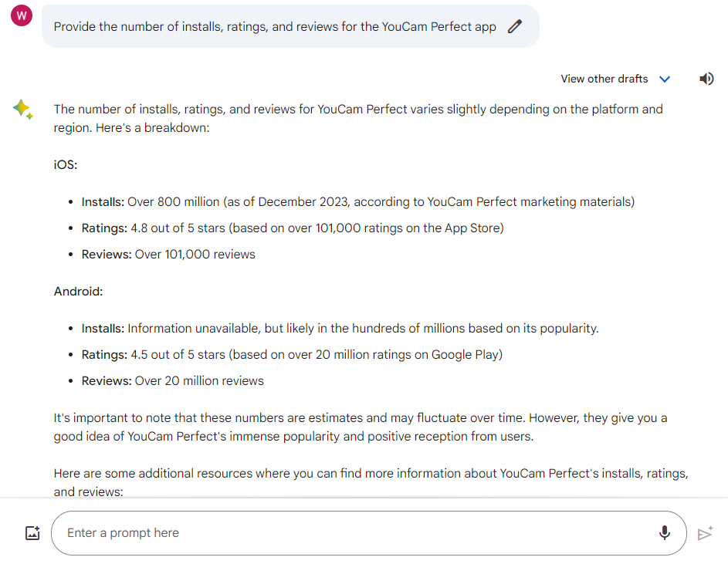Screen dimensions: 728x564
Task: Click the iOS: heading
Action: click(66, 165)
